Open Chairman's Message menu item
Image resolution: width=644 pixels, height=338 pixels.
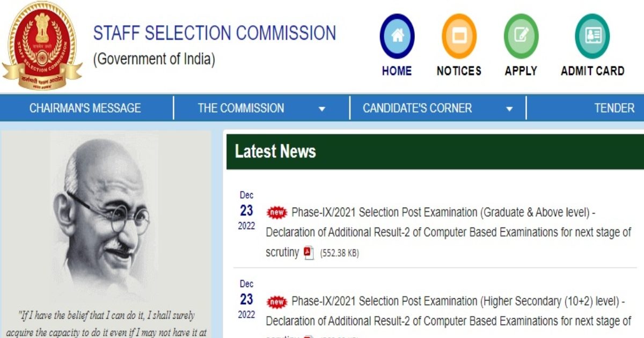(85, 108)
